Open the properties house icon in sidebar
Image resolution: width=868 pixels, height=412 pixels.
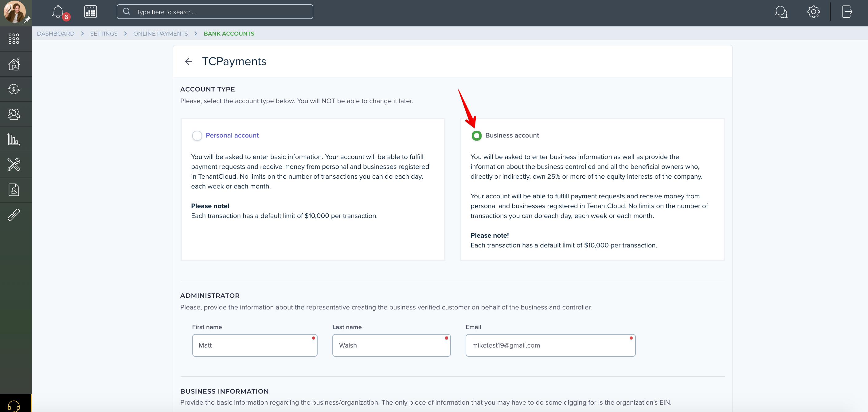point(14,64)
